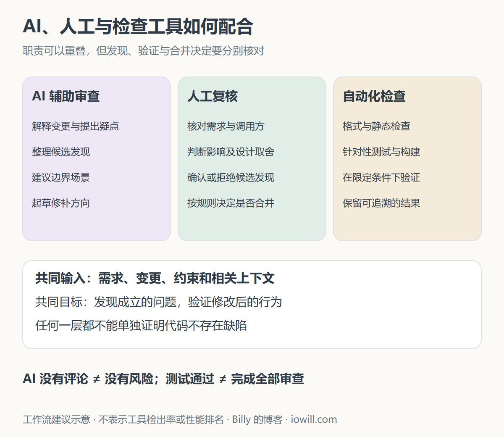This screenshot has height=437, width=504.
Task: Click '确认或拒绝候选发现' line
Action: (231, 177)
